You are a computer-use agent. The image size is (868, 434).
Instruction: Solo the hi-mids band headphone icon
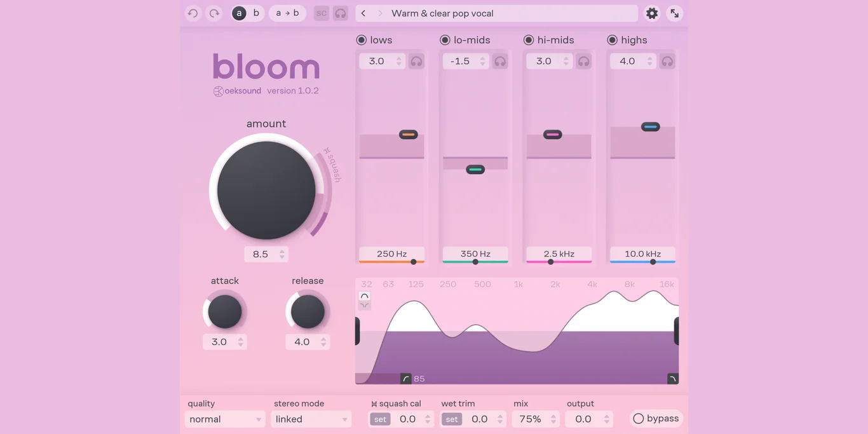pos(583,62)
